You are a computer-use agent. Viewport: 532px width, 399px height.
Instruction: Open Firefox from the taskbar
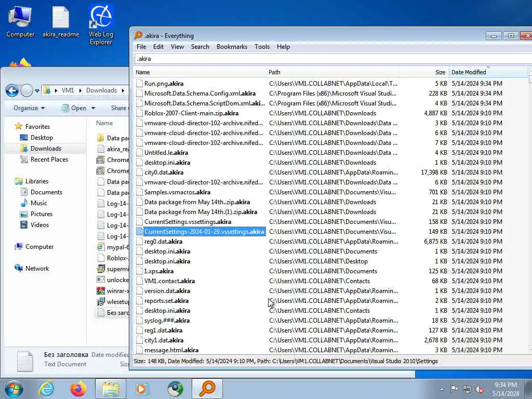click(x=78, y=389)
